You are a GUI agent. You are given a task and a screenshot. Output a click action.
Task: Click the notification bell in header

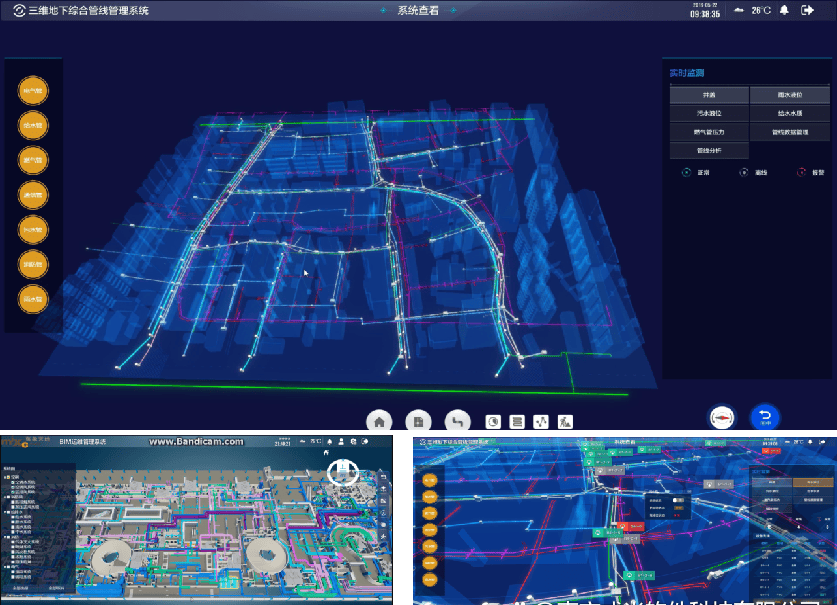coord(785,10)
